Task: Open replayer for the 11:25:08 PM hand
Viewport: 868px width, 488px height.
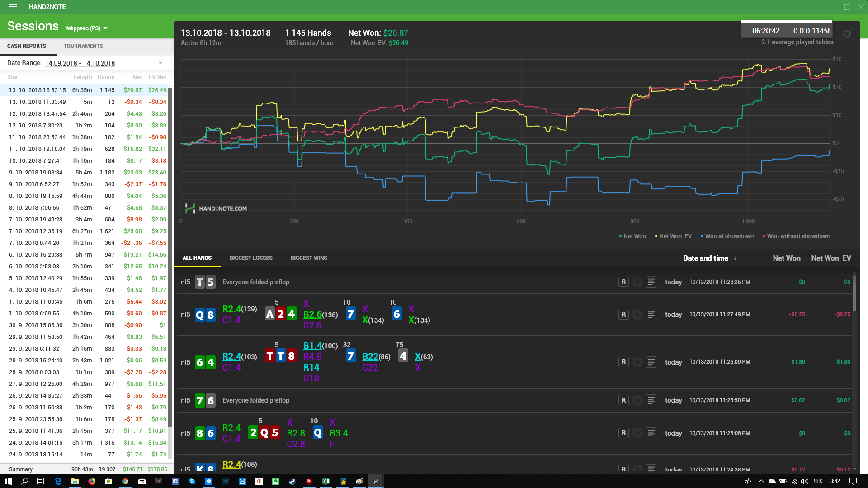Action: coord(623,433)
